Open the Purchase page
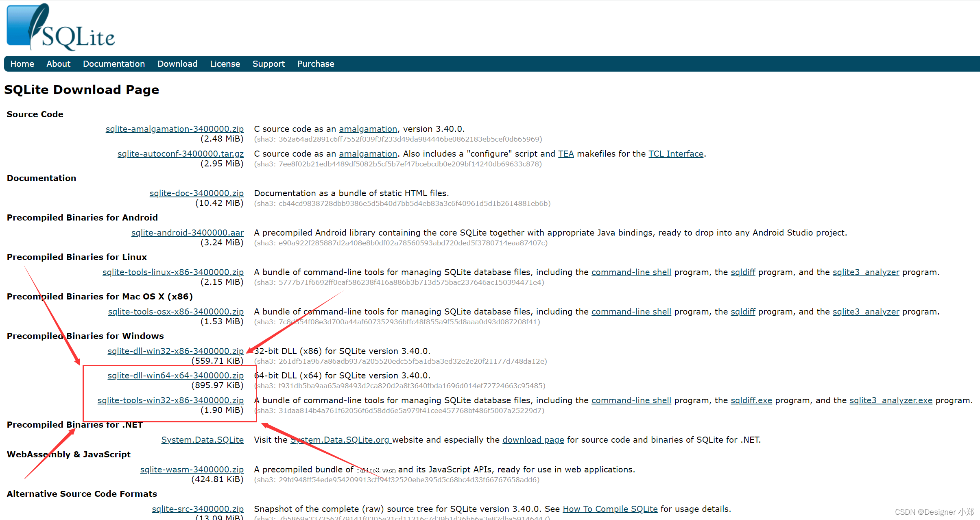The width and height of the screenshot is (980, 520). pos(316,63)
